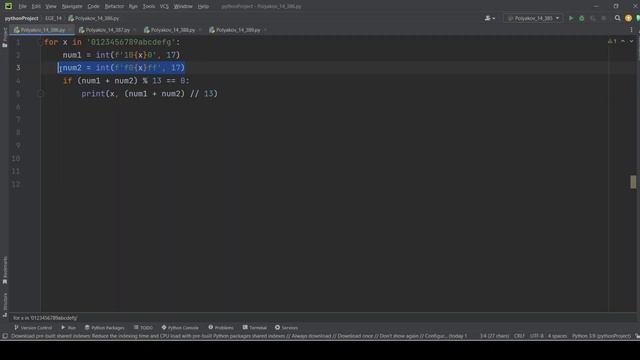Open the Python Packages tool window

point(104,328)
